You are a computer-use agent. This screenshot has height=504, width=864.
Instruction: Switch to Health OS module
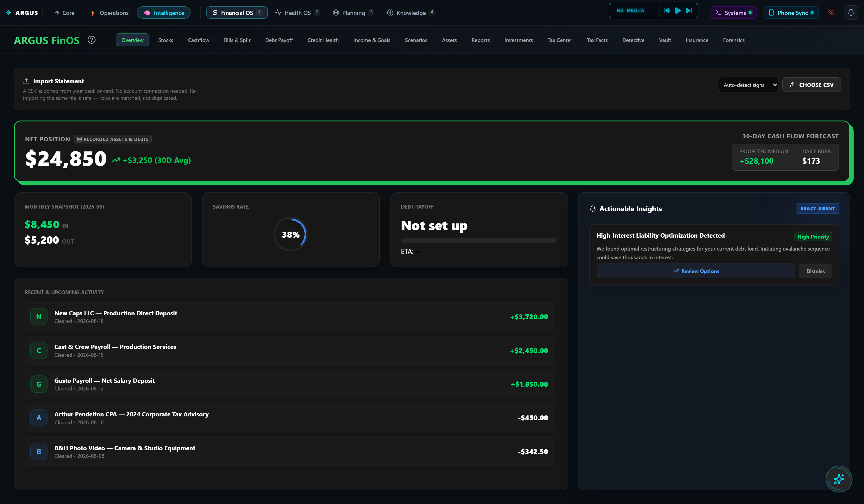coord(297,13)
